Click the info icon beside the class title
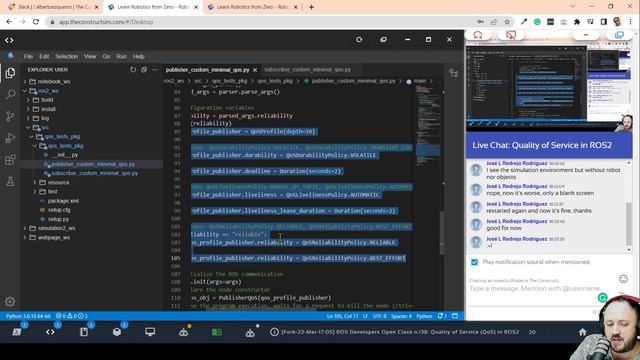Screen dimensions: 640x360 point(274,332)
